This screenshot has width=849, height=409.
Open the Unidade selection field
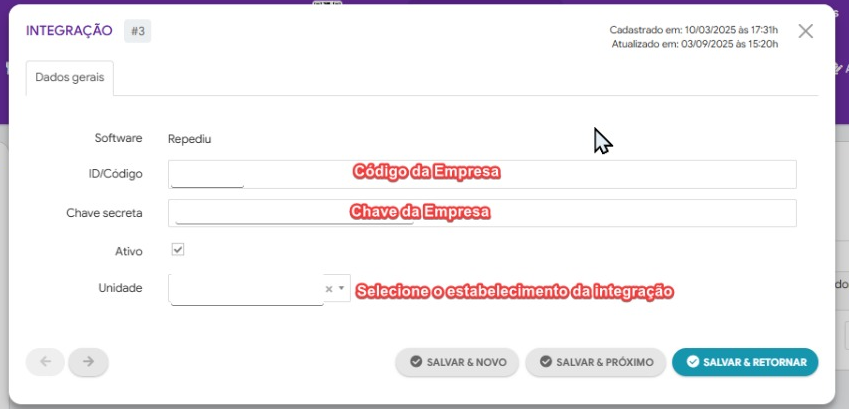point(246,288)
